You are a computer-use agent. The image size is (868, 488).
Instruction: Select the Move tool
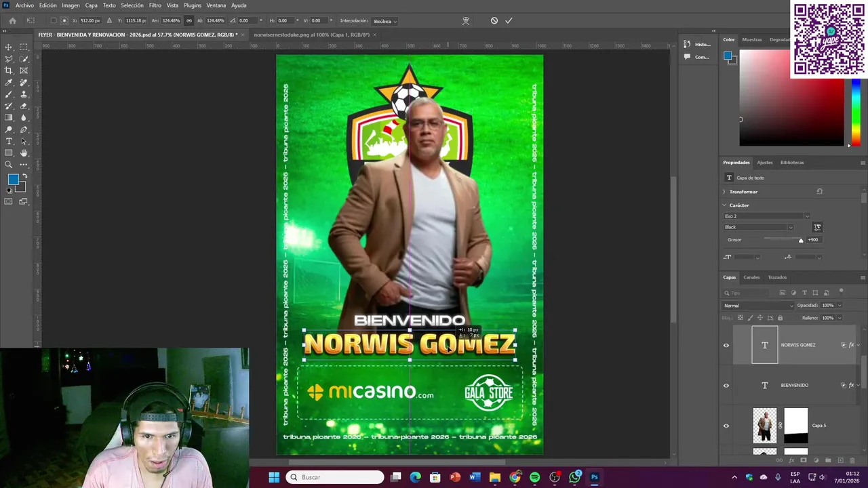[x=9, y=47]
